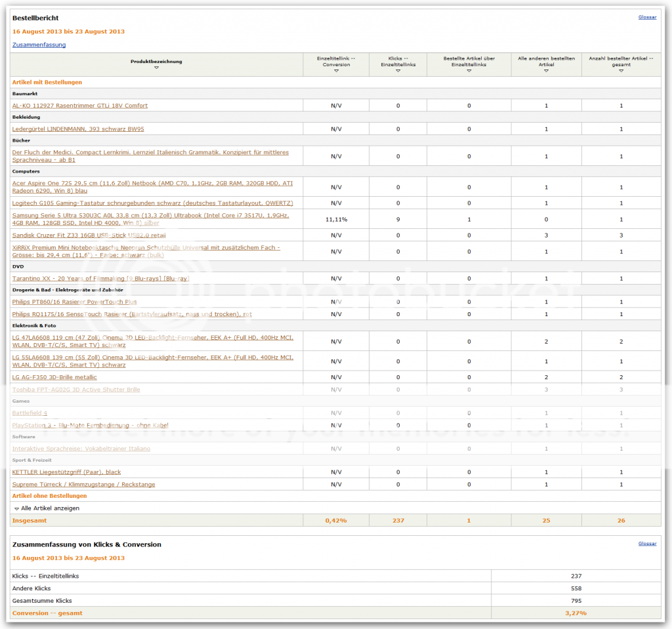Image resolution: width=672 pixels, height=629 pixels.
Task: Sort by Produktbezeichnung column arrow
Action: (156, 68)
